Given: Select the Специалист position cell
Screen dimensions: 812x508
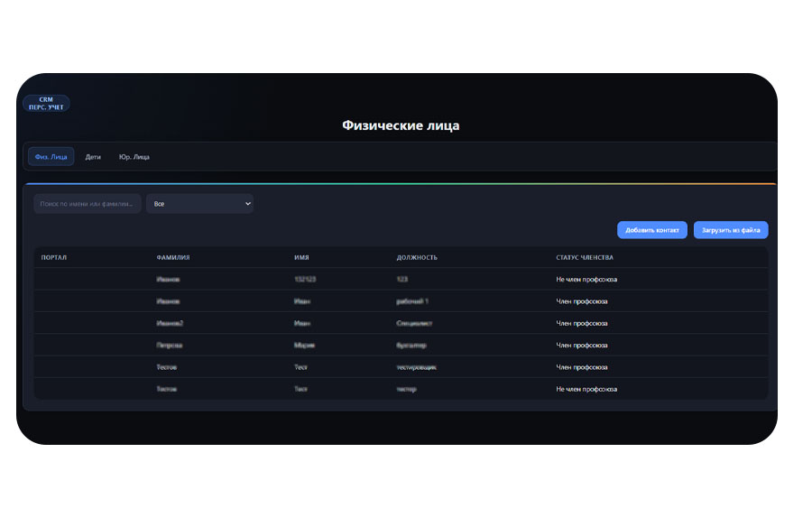Looking at the screenshot, I should coord(414,323).
